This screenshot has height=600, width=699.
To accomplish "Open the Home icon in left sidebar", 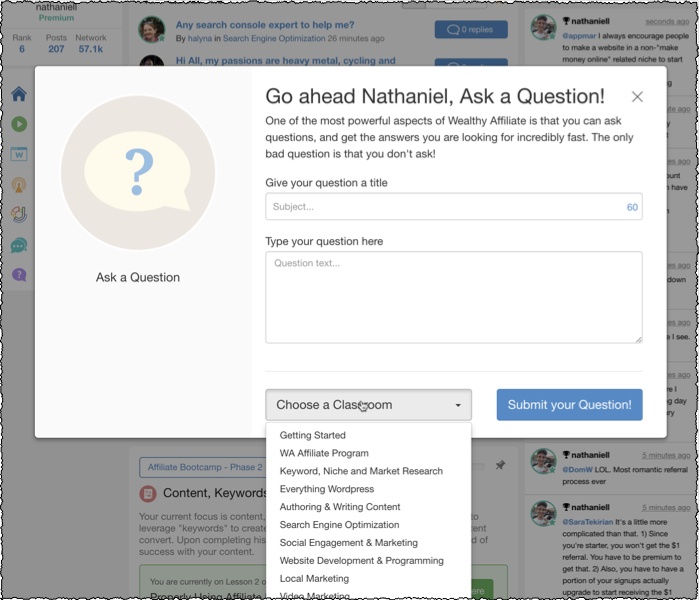I will click(19, 94).
